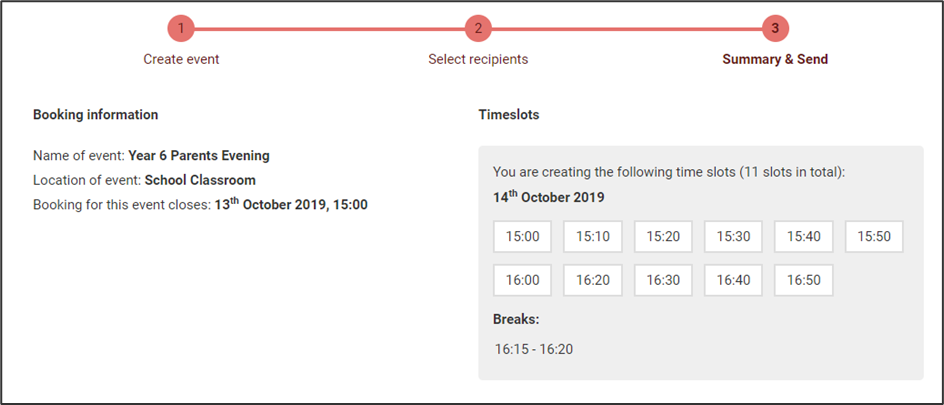
Task: Click the 15:30 time slot box
Action: tap(733, 237)
